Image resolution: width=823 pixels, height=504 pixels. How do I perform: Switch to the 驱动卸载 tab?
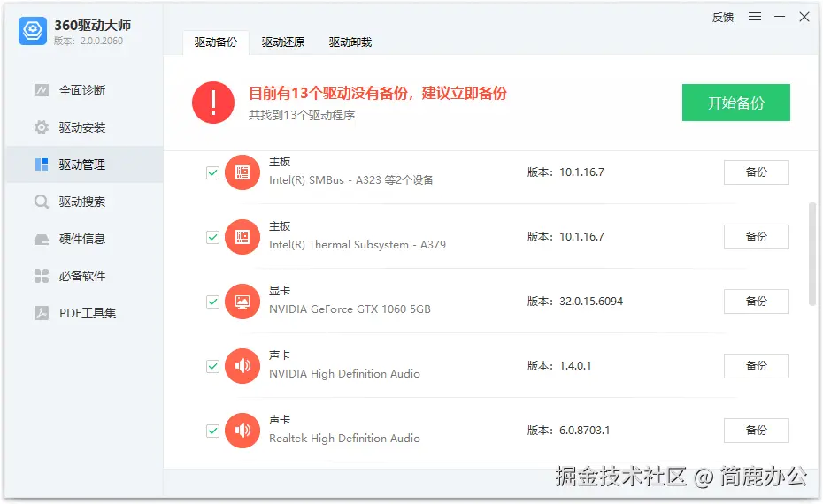click(x=350, y=42)
